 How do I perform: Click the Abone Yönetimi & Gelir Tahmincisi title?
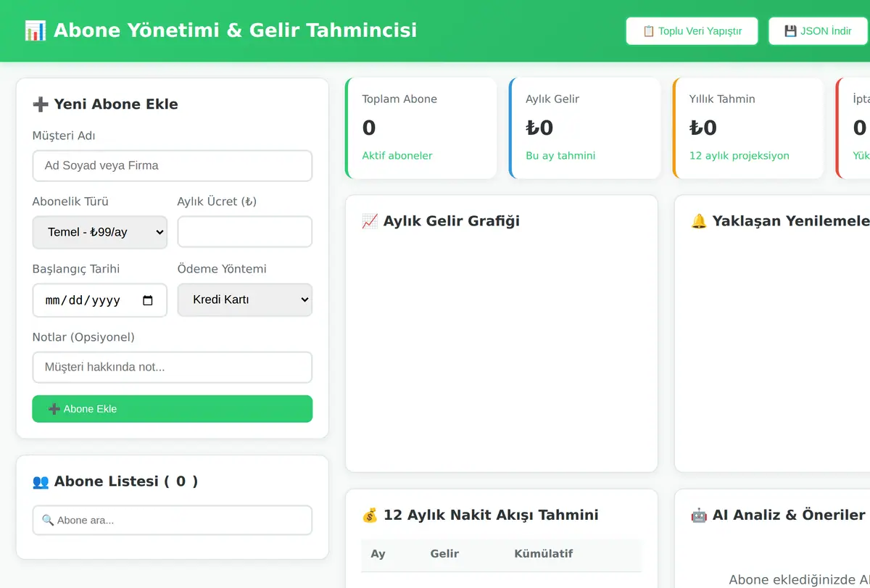[x=236, y=30]
